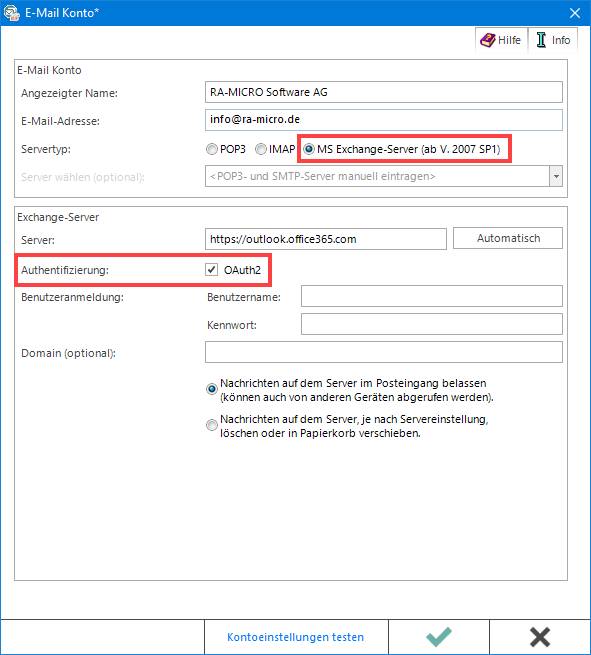591x655 pixels.
Task: Focus the Angezeigter Name field
Action: click(x=383, y=92)
